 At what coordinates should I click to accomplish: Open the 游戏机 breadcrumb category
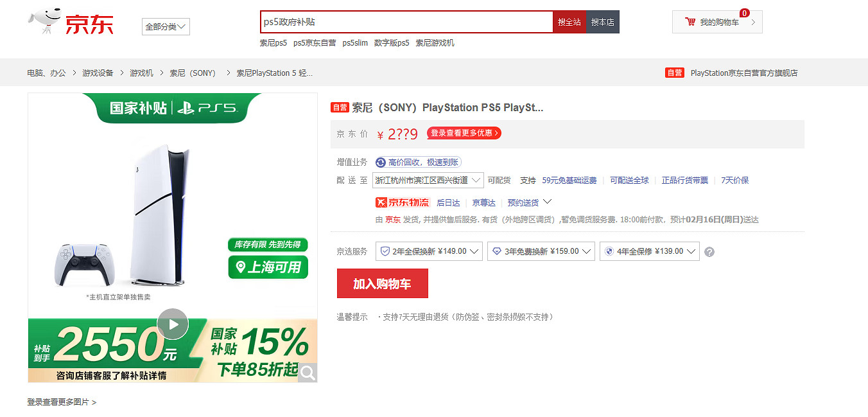click(x=141, y=73)
